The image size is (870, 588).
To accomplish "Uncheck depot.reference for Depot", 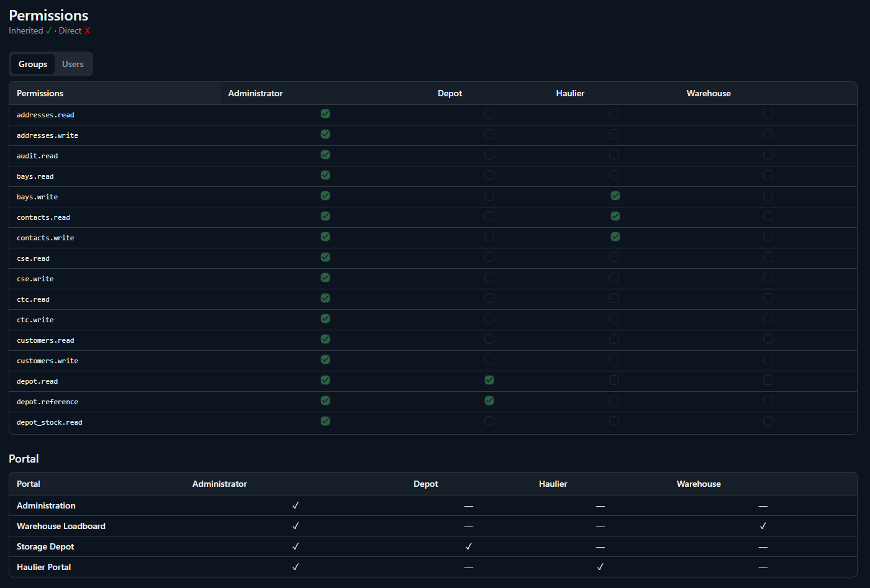I will coord(489,400).
